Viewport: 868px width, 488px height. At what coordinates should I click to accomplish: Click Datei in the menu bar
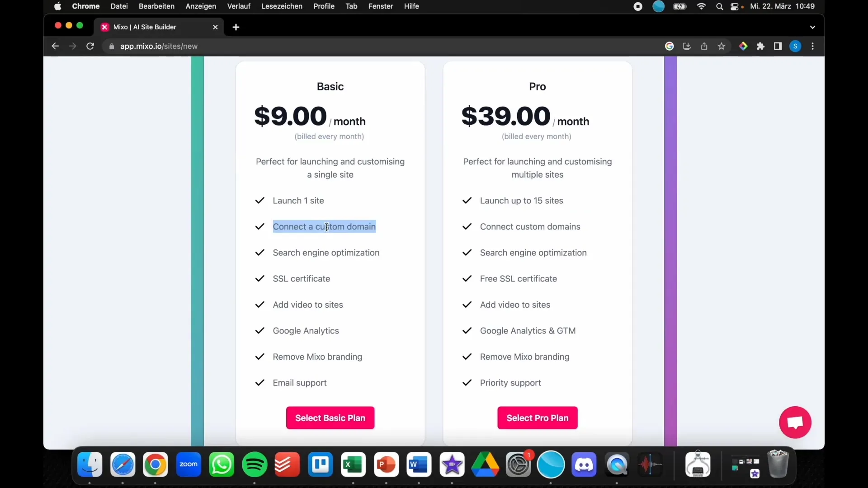click(118, 6)
